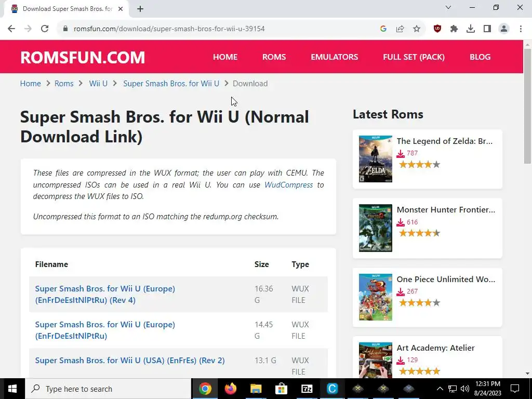Open Chrome from the taskbar
This screenshot has width=532, height=399.
(205, 389)
